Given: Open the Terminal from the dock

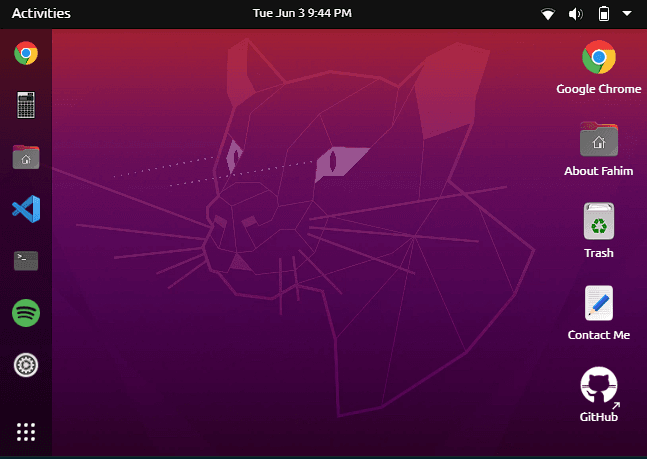Looking at the screenshot, I should pyautogui.click(x=26, y=261).
